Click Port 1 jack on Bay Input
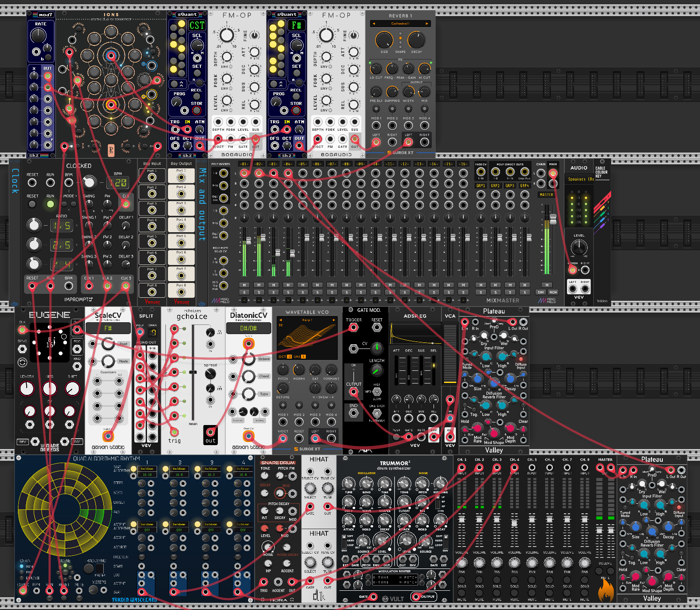Image resolution: width=700 pixels, height=610 pixels. click(x=152, y=177)
